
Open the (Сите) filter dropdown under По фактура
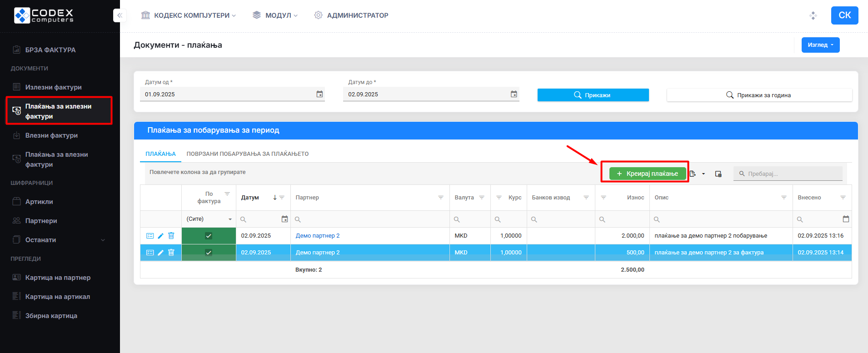(209, 219)
